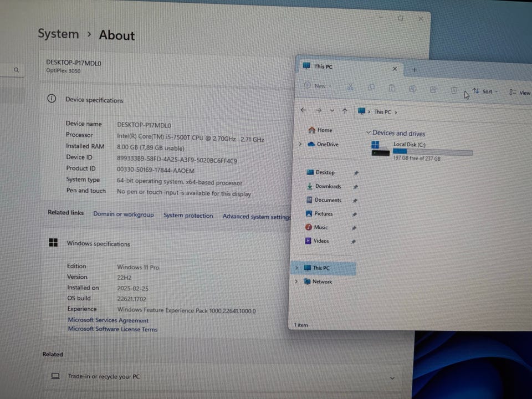Close the This PC tab
The width and height of the screenshot is (532, 399).
395,69
